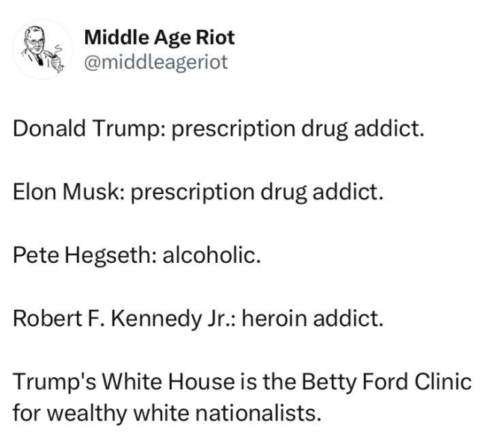Select the Pete Hegseth alcoholic line
The height and width of the screenshot is (448, 494).
[137, 255]
